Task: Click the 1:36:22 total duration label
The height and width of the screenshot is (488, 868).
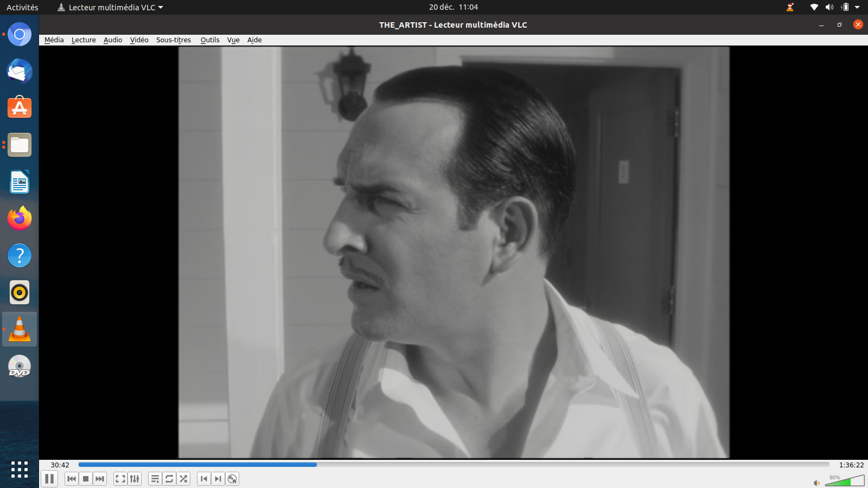Action: pos(851,465)
